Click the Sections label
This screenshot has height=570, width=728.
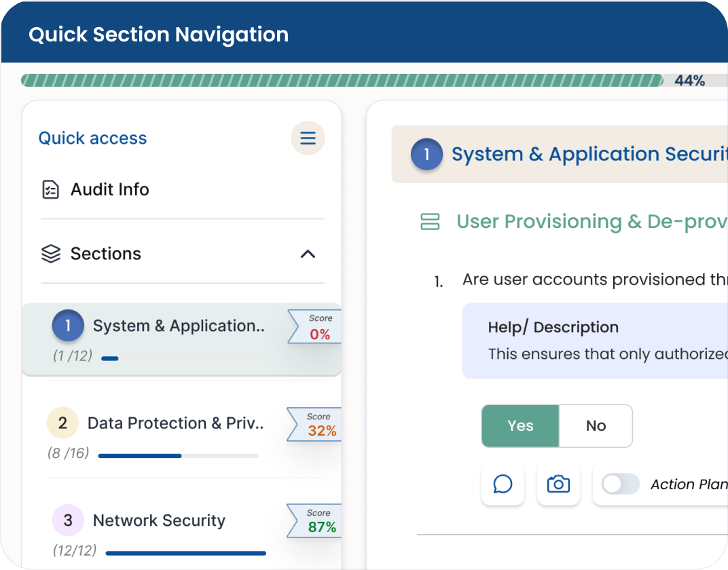tap(106, 254)
